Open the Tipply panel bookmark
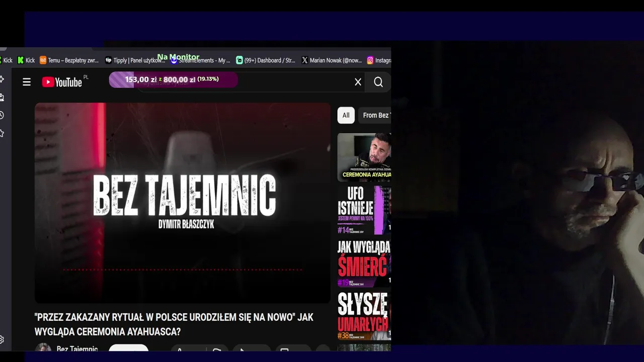Screen dimensions: 644x362 (135, 60)
